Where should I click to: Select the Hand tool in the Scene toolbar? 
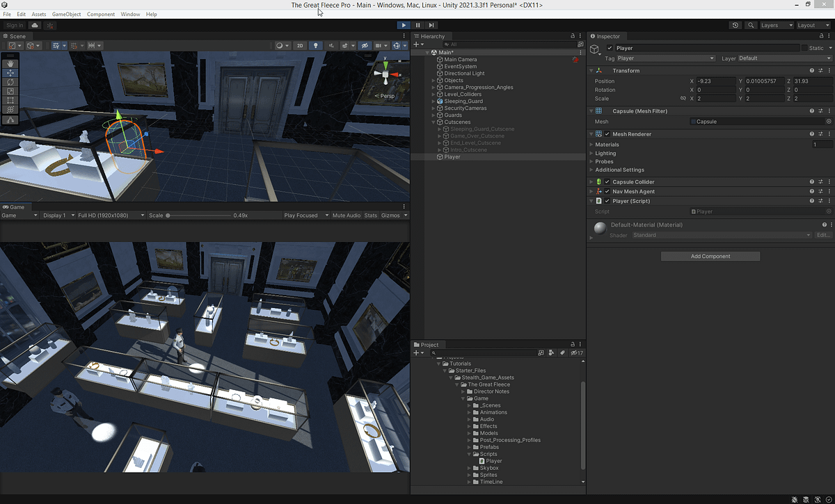10,63
